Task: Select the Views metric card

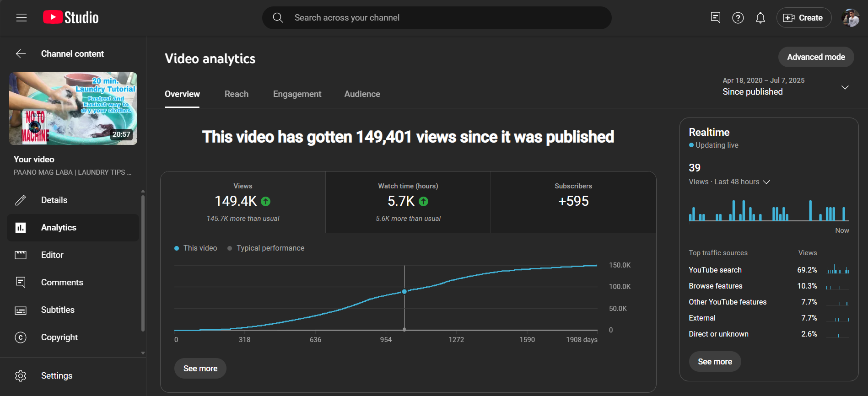Action: tap(243, 202)
